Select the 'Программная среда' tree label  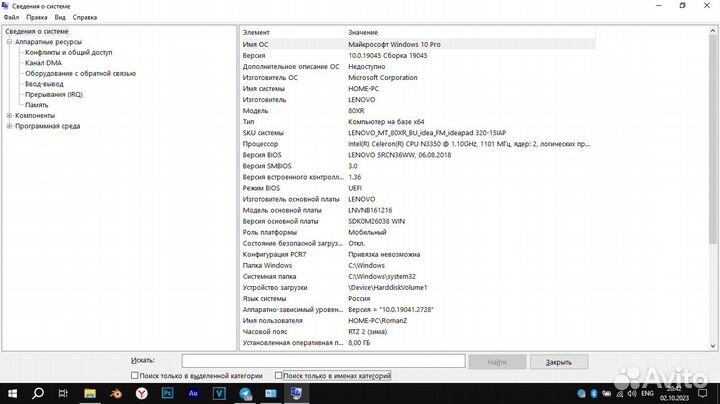[x=47, y=126]
